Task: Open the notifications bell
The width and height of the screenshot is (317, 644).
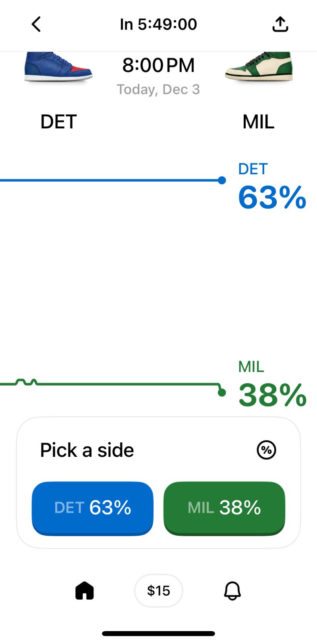Action: [232, 591]
